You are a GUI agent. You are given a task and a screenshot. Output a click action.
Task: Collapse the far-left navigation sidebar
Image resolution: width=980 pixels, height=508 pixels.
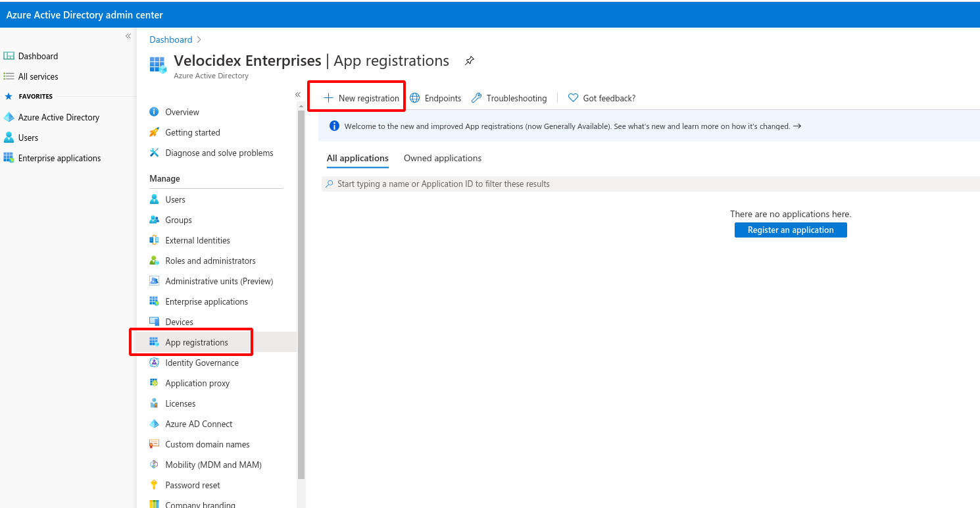[x=128, y=36]
